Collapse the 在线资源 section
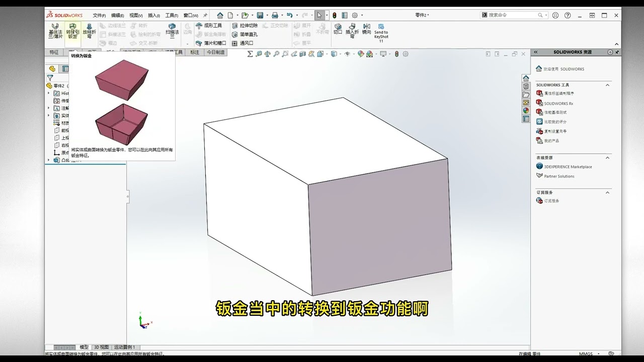Viewport: 644px width, 362px height. coord(607,158)
